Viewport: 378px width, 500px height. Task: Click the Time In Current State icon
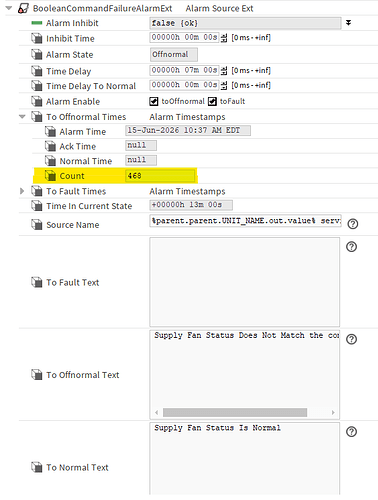point(37,206)
